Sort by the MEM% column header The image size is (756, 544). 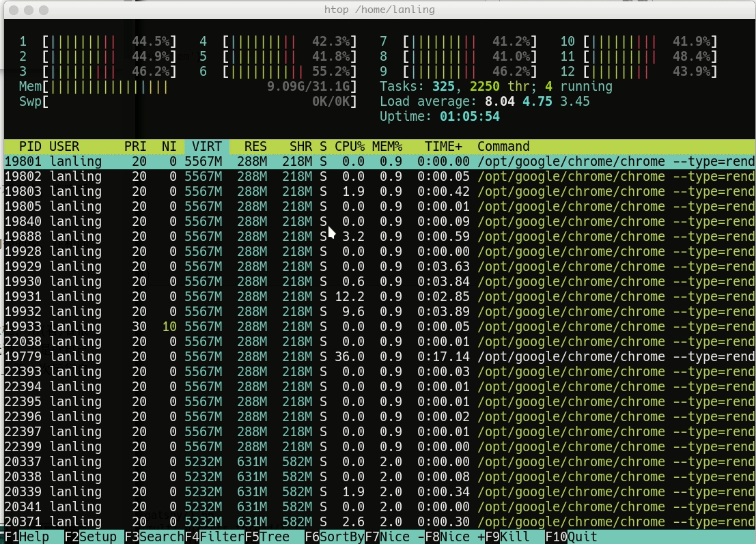coord(387,147)
